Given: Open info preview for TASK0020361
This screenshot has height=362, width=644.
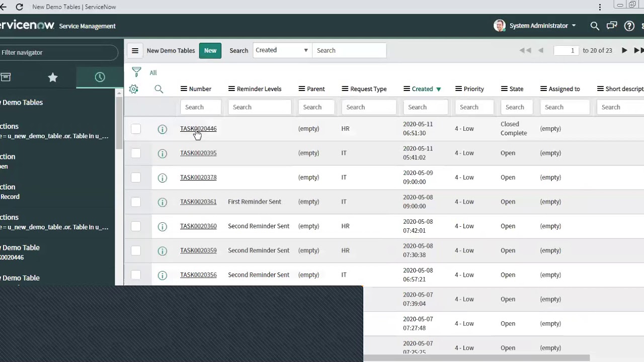Looking at the screenshot, I should (x=162, y=202).
